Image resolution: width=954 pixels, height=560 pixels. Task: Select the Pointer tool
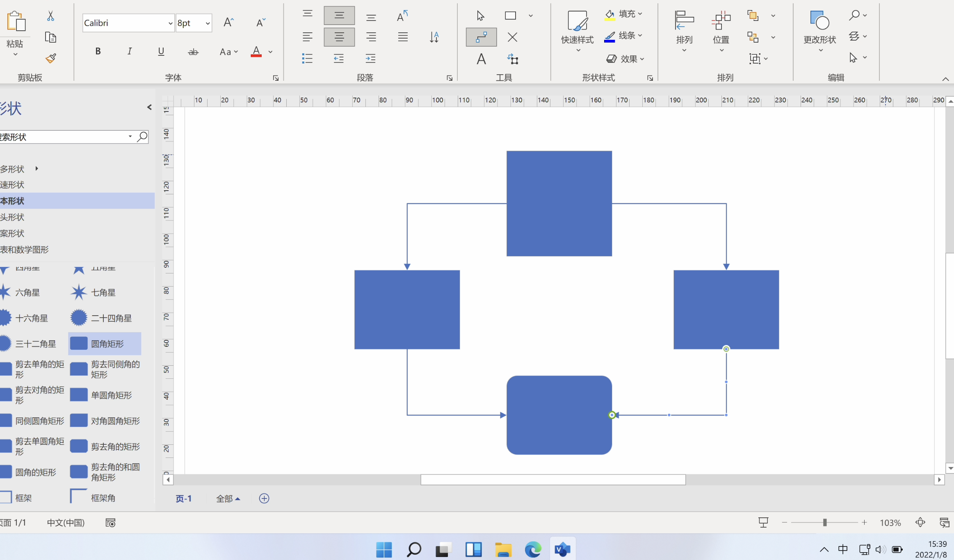[481, 16]
